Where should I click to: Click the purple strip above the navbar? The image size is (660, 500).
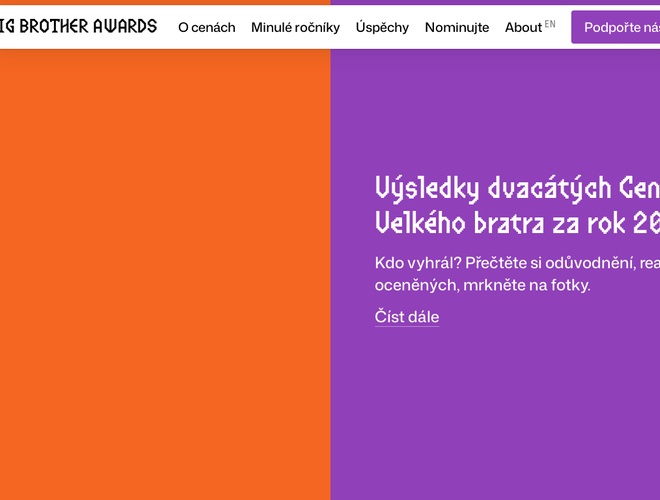point(495,2)
